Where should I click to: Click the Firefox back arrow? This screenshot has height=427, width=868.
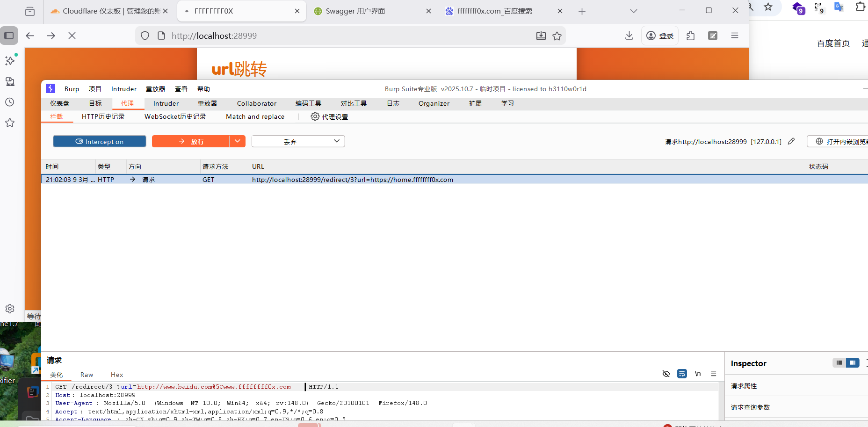pyautogui.click(x=30, y=36)
